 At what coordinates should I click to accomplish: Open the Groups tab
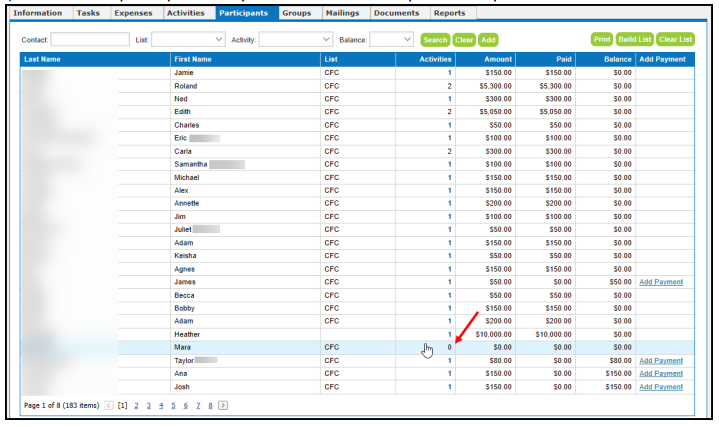(297, 13)
